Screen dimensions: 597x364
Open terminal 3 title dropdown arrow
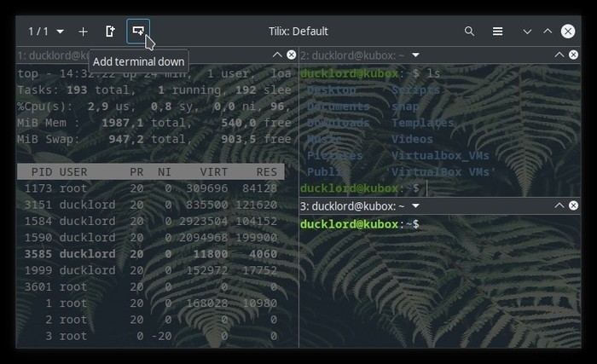pyautogui.click(x=415, y=205)
